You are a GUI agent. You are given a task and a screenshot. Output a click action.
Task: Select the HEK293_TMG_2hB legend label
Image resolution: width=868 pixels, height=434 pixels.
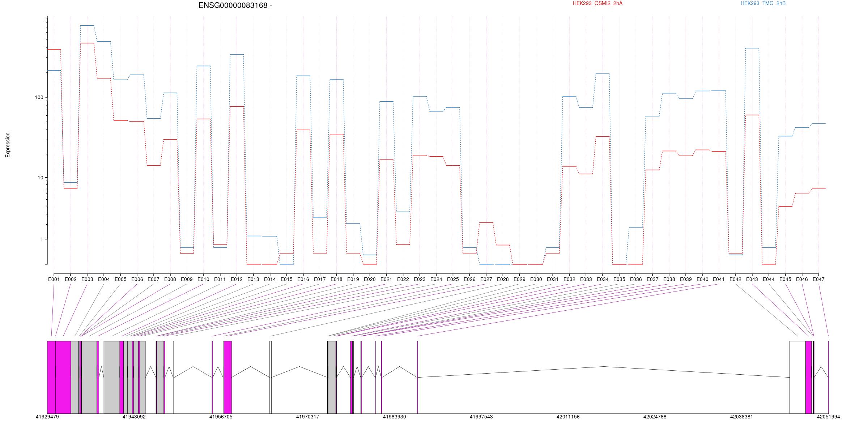point(763,3)
